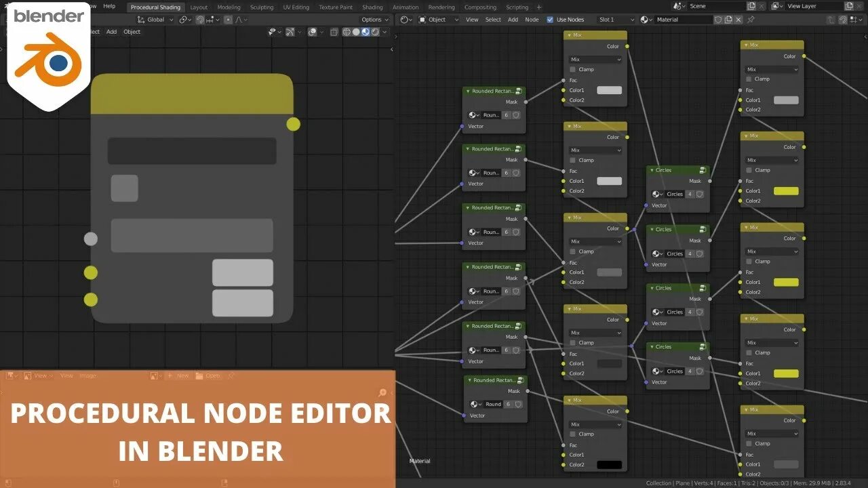This screenshot has width=868, height=488.
Task: Toggle proportional editing in viewport header
Action: point(228,20)
